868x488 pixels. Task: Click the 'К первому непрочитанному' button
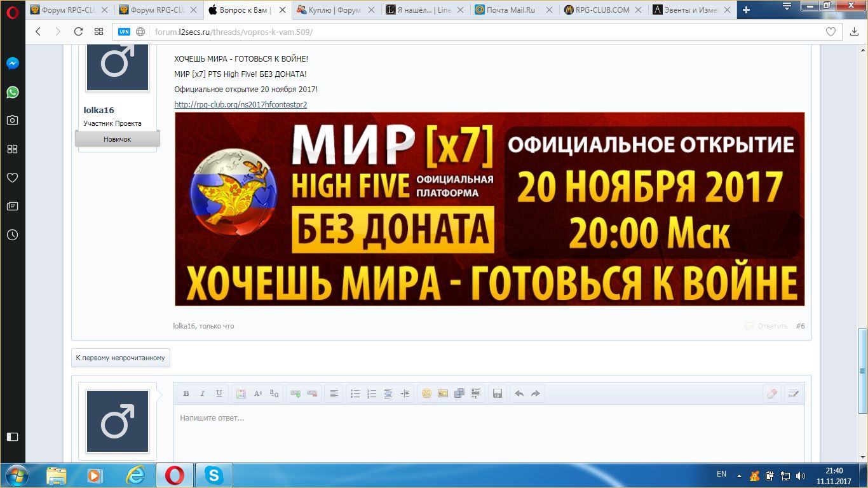tap(120, 358)
